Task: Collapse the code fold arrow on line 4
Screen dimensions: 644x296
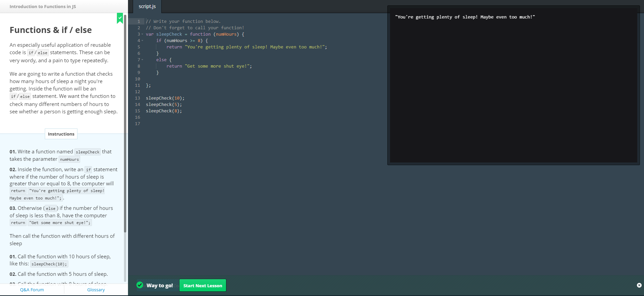Action: tap(142, 41)
